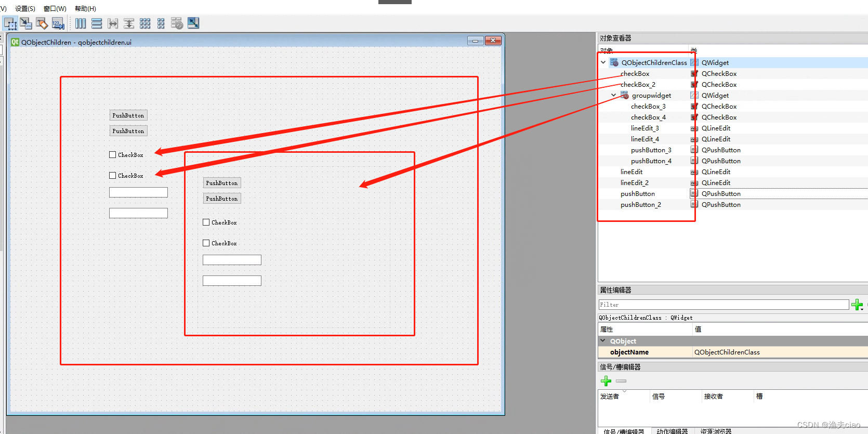Click the objectName value QObjectChildrenClass
Viewport: 868px width, 434px height.
727,352
